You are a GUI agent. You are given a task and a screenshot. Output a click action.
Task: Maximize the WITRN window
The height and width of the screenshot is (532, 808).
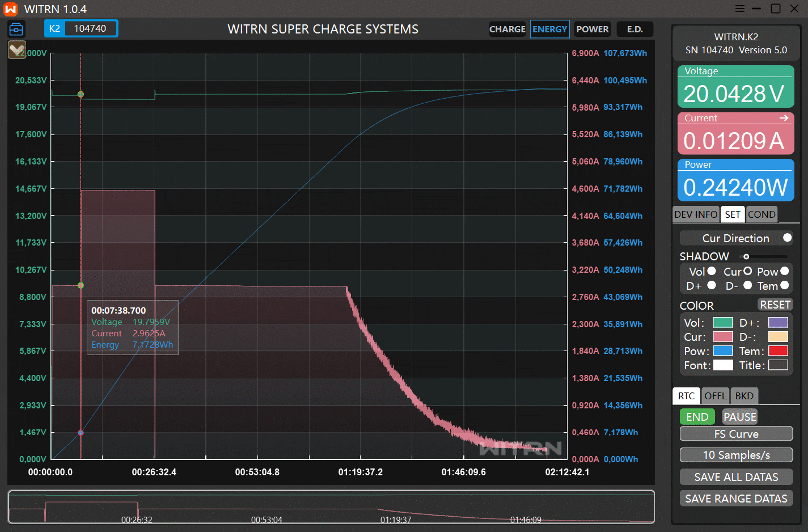tap(776, 9)
